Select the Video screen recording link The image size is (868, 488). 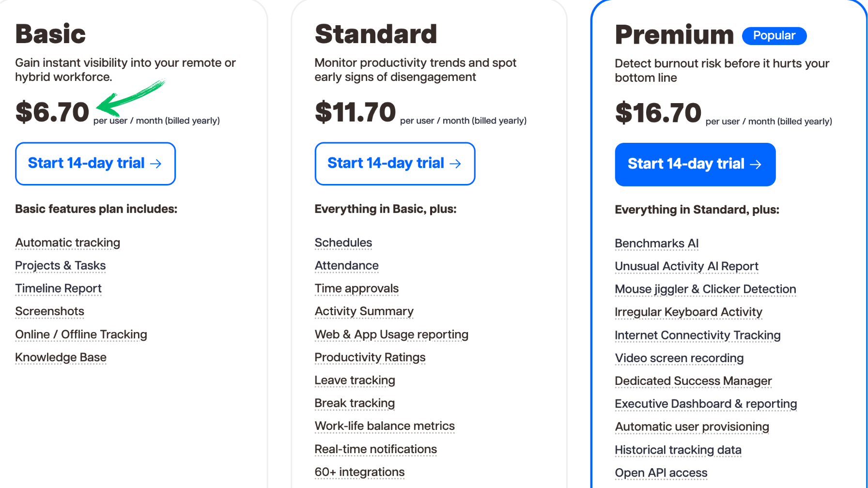click(x=679, y=358)
